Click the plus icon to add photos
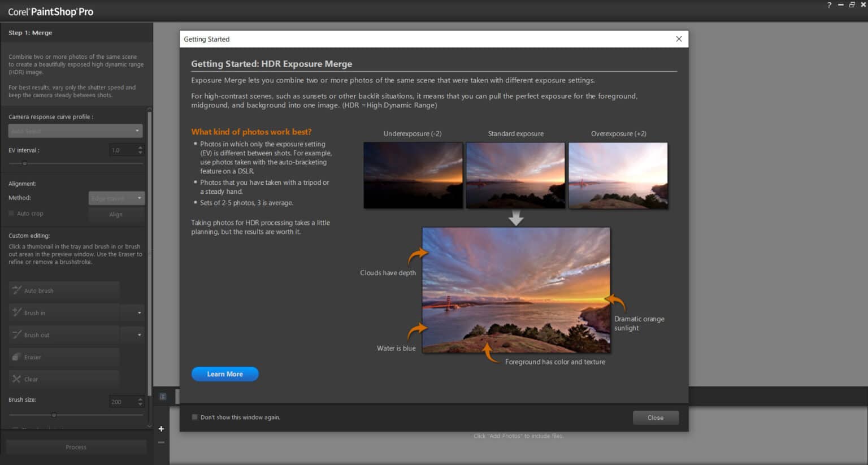 (x=161, y=429)
